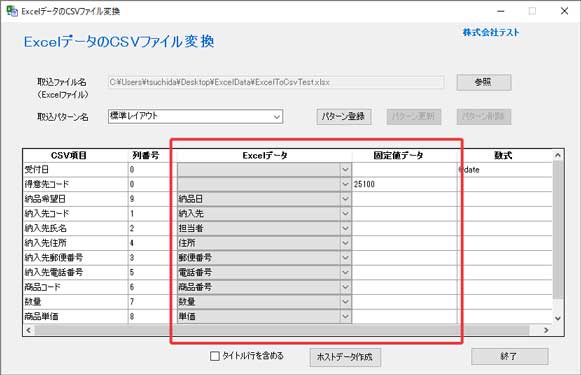Screen dimensions: 581x375
Task: Click the horizontal scrollbar thumb
Action: [282, 330]
